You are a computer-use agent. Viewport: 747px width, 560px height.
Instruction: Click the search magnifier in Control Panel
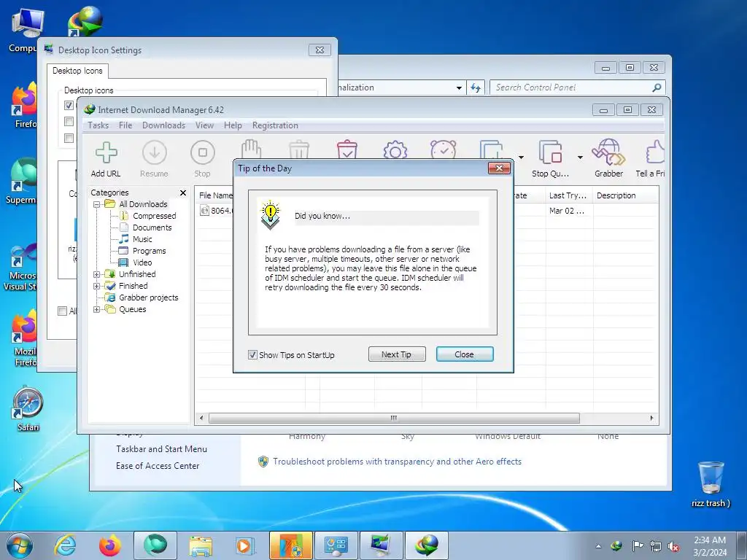pyautogui.click(x=657, y=87)
